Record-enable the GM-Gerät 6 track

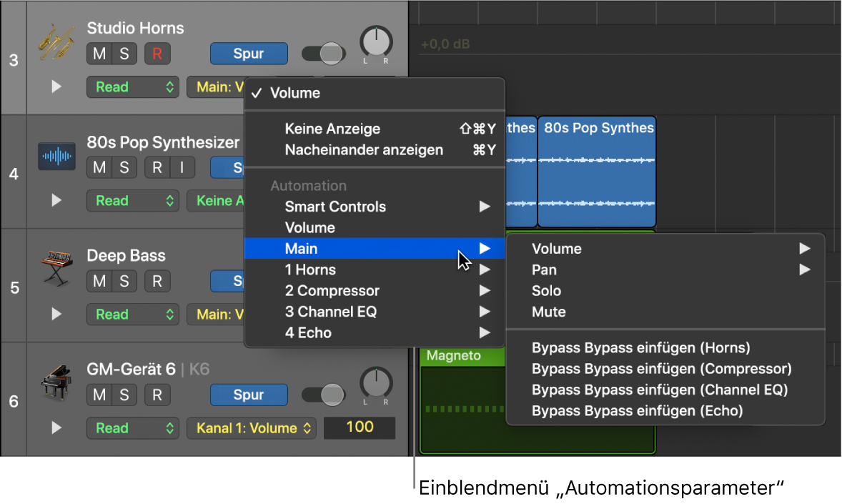(x=157, y=395)
